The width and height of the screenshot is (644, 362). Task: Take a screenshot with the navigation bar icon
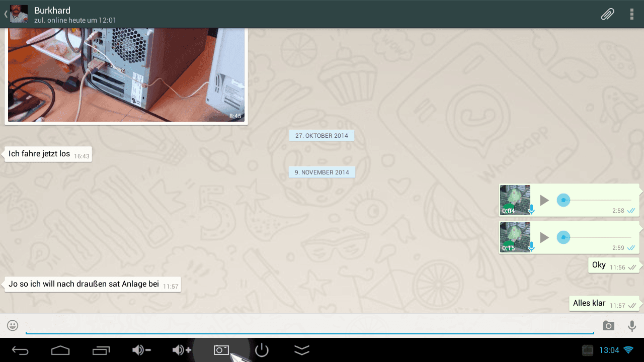coord(221,349)
